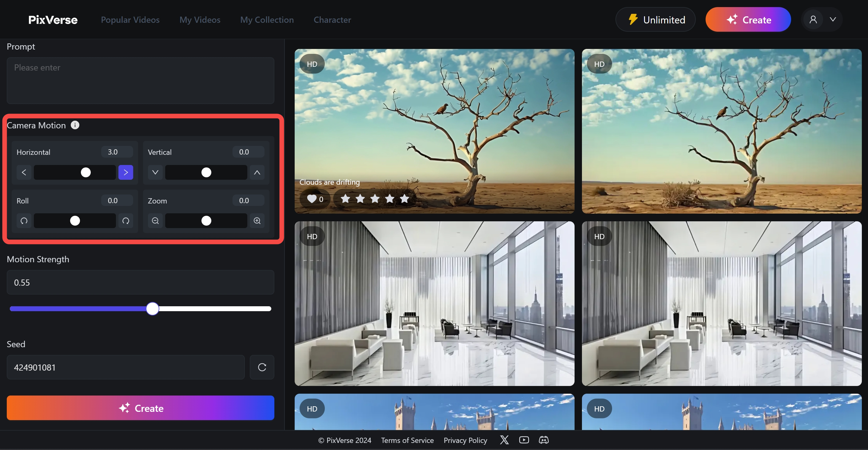Click the Camera Motion info icon
868x450 pixels.
pyautogui.click(x=75, y=125)
